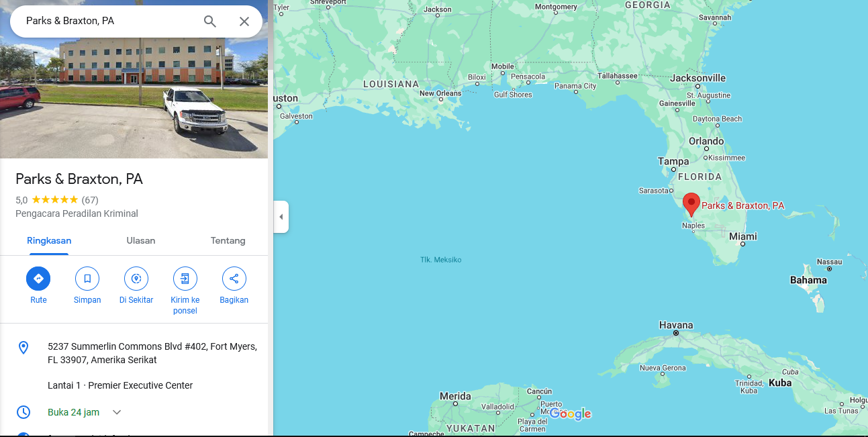Click the Di Sekitar nearby icon
Viewport: 868px width, 437px height.
[136, 279]
